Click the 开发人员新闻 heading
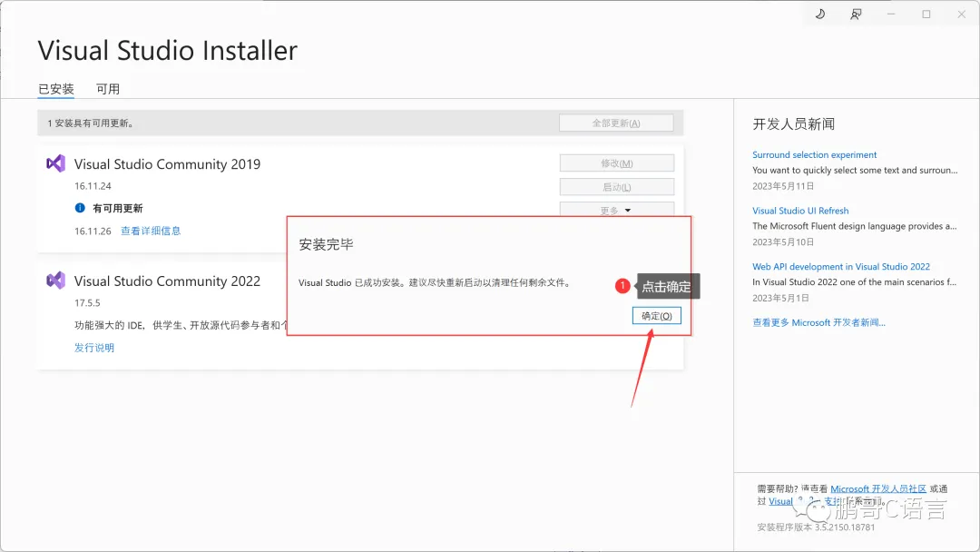This screenshot has width=980, height=552. pyautogui.click(x=794, y=123)
